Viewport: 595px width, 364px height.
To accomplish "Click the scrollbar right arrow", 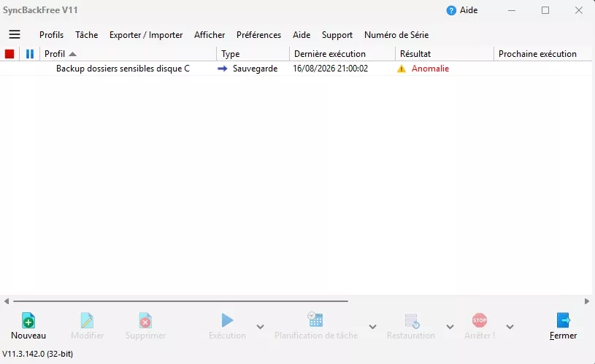I will tap(587, 301).
